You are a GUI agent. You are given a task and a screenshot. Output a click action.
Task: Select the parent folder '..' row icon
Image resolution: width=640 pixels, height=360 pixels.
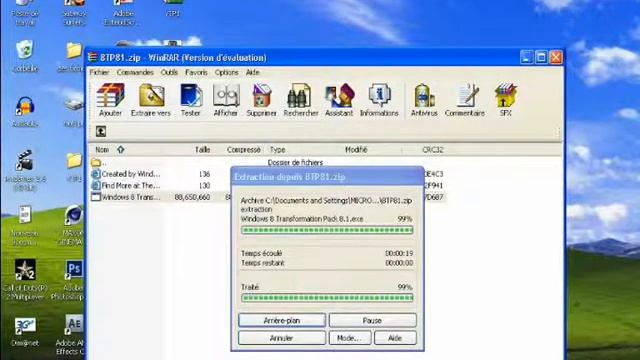click(96, 162)
